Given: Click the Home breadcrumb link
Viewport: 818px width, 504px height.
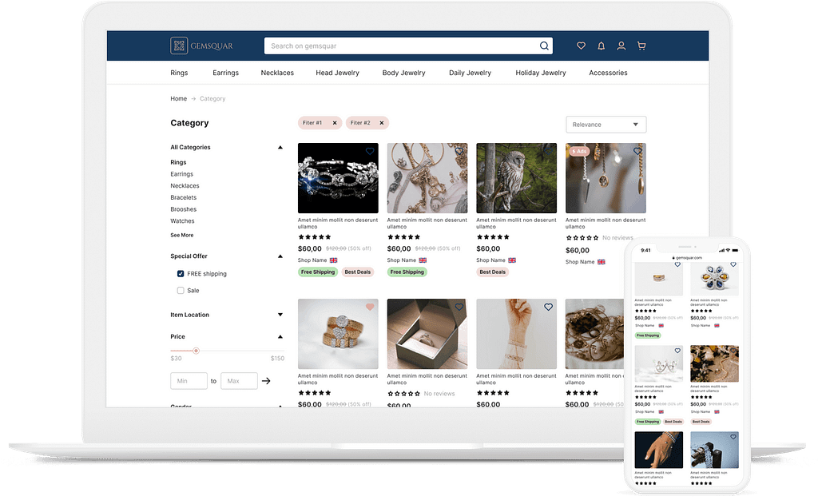Looking at the screenshot, I should click(178, 99).
